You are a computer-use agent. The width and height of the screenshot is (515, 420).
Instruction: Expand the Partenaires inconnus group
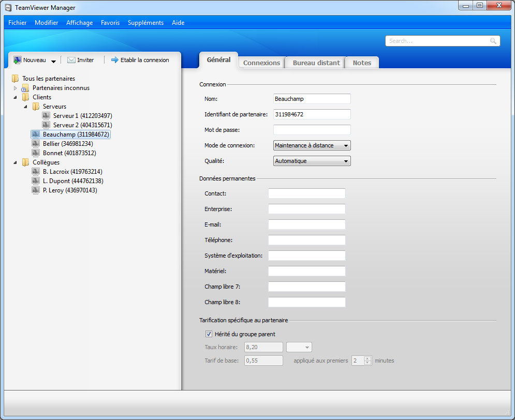point(15,88)
